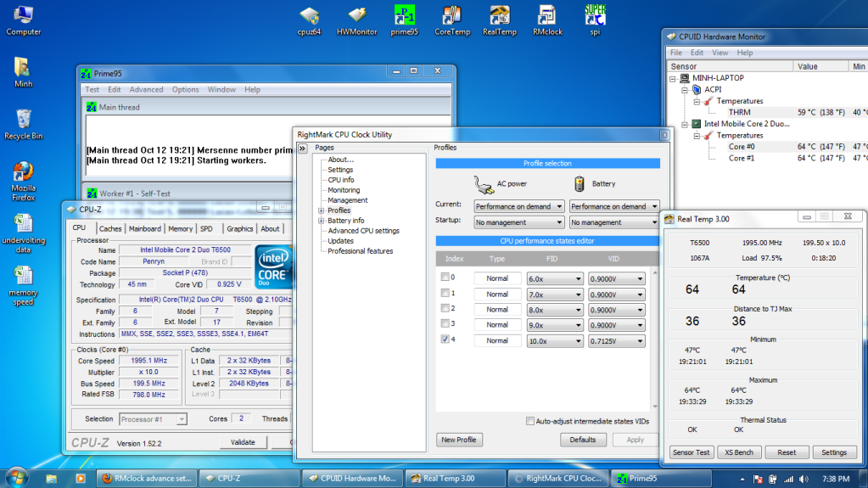Open VID 0.7125V dropdown for index 4
The image size is (868, 488).
coord(617,341)
